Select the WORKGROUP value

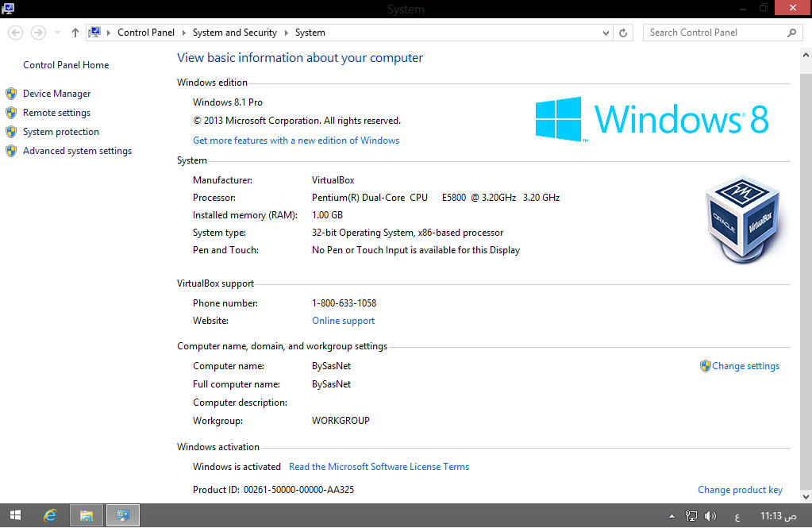point(341,421)
